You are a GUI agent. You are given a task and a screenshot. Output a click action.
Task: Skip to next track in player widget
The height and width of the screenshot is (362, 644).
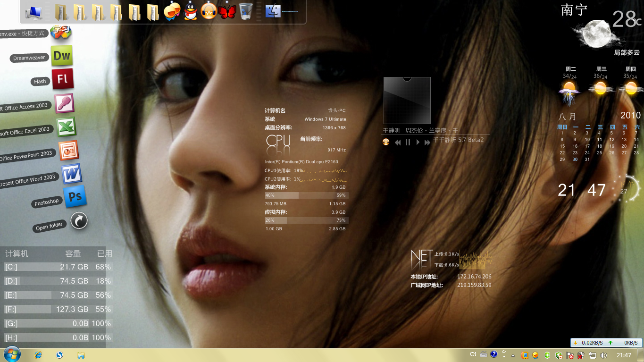click(427, 142)
